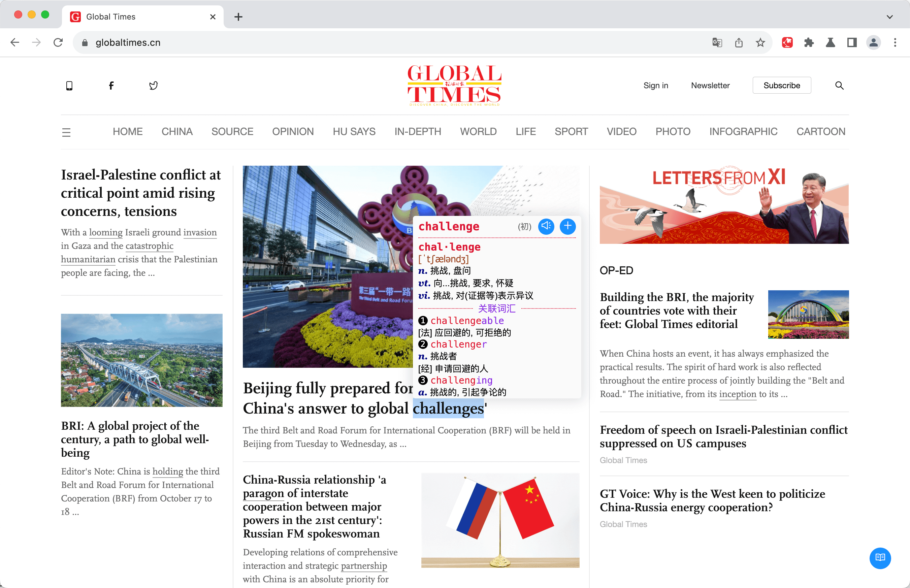Open Chrome three-dot menu
This screenshot has height=588, width=910.
(x=895, y=42)
